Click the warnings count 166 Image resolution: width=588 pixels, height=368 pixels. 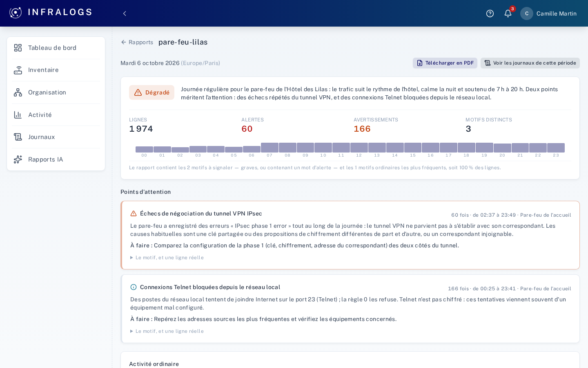coord(362,129)
